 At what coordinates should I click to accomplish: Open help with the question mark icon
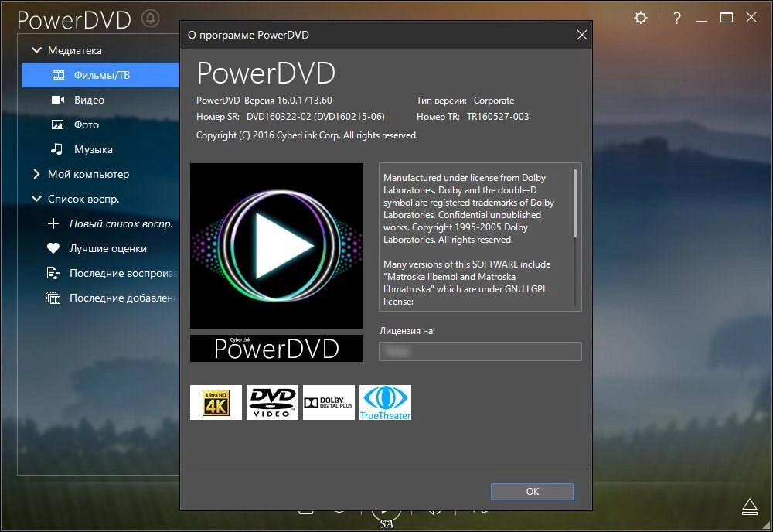click(x=677, y=19)
